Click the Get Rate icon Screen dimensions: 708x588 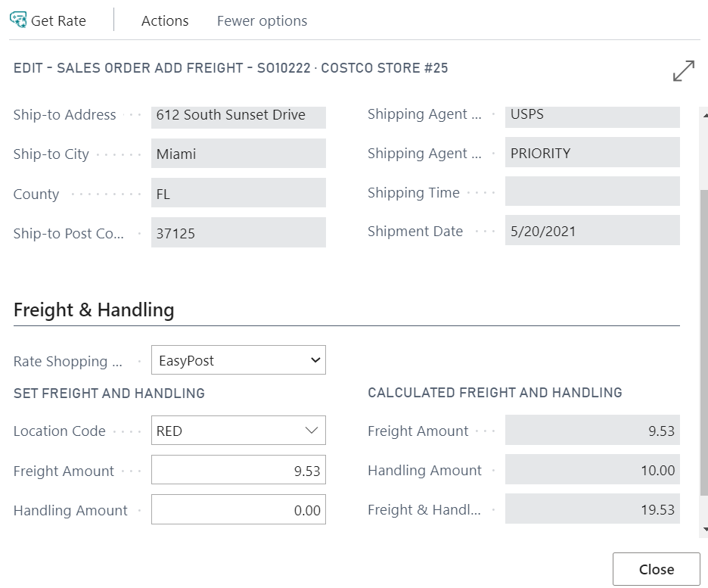pyautogui.click(x=18, y=20)
